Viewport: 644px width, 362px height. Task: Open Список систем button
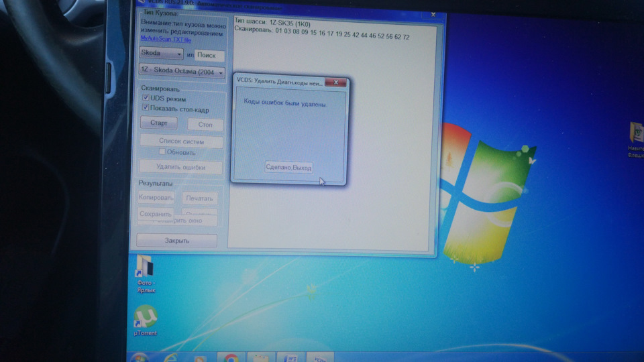tap(181, 141)
